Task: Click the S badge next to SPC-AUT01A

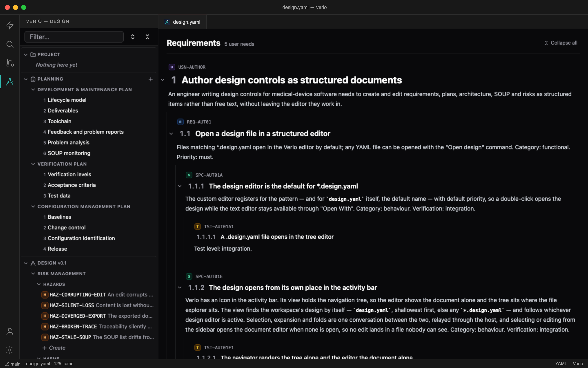Action: point(189,175)
